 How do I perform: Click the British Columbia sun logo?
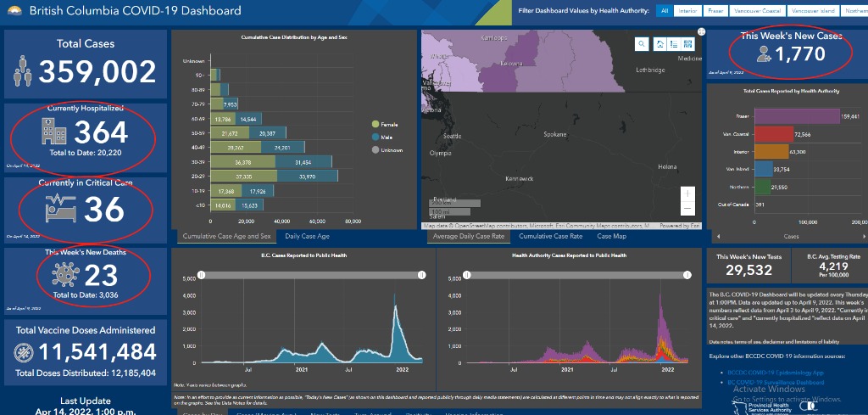(x=14, y=10)
